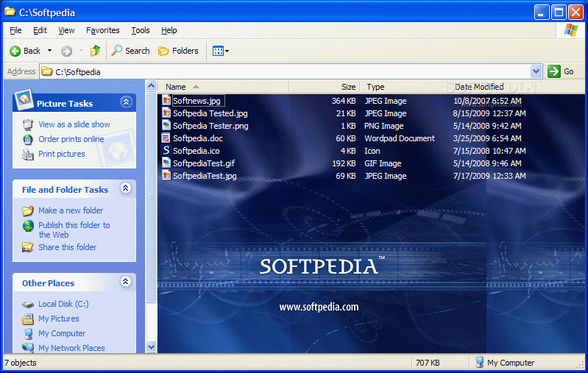Click the Share this folder icon
Viewport: 588px width, 373px height.
(28, 247)
